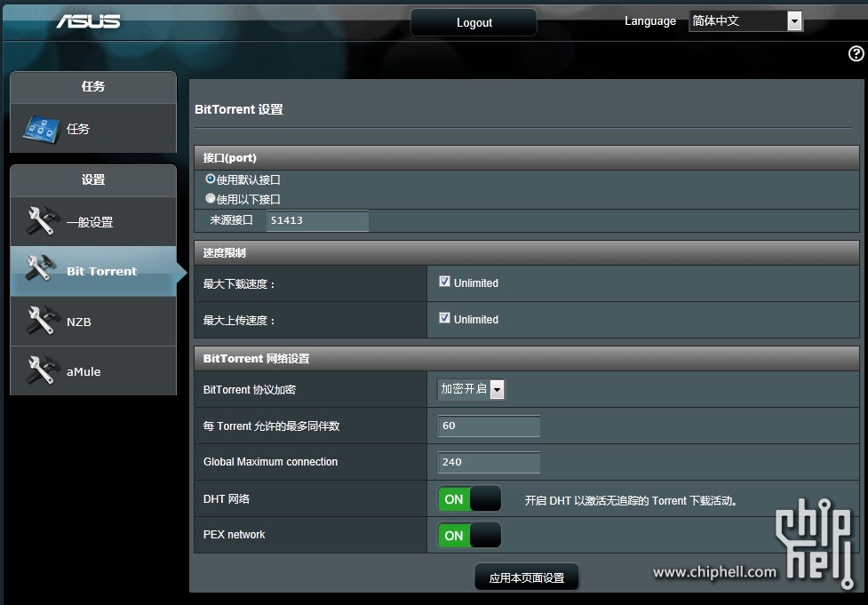The width and height of the screenshot is (868, 605).
Task: Uncheck Unlimited for 最大下载速度
Action: click(444, 282)
